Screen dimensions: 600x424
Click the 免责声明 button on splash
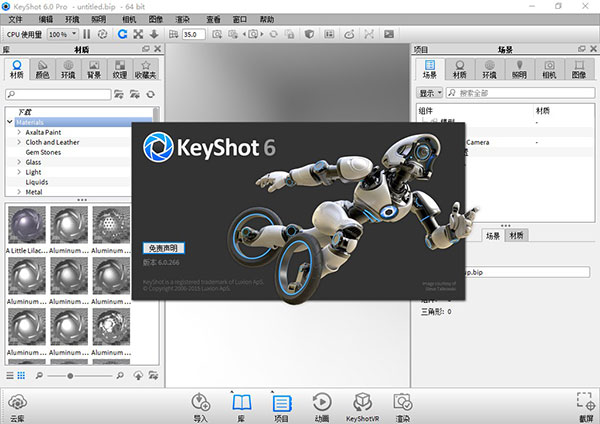pyautogui.click(x=163, y=248)
